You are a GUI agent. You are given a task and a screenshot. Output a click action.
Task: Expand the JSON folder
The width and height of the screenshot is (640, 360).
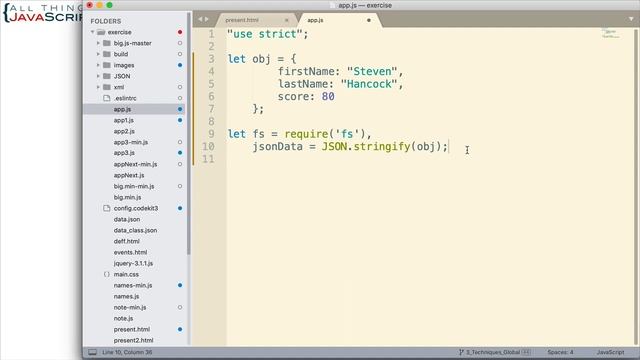98,76
